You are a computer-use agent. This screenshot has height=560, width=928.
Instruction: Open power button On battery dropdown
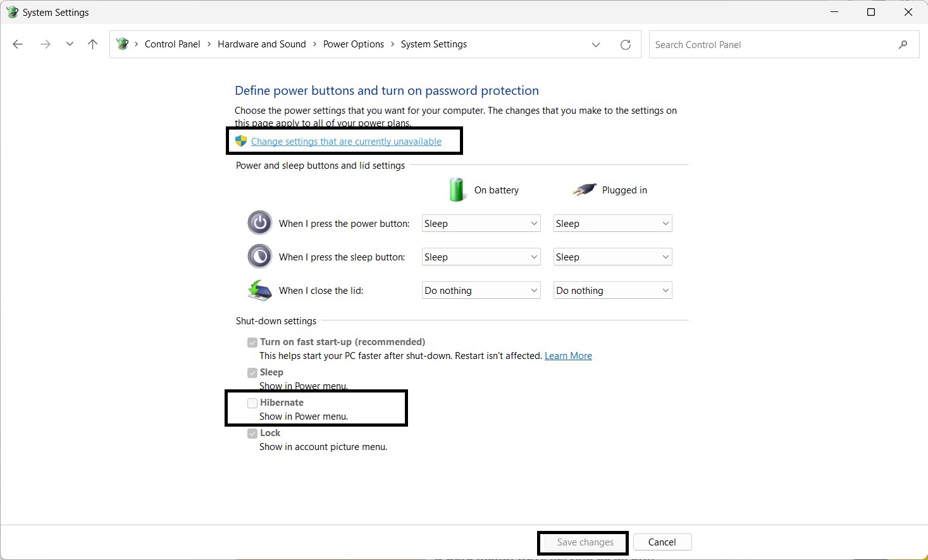pos(481,224)
